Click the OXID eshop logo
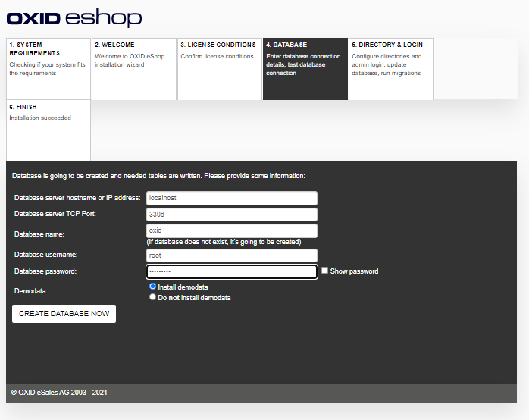This screenshot has width=529, height=420. (x=74, y=18)
